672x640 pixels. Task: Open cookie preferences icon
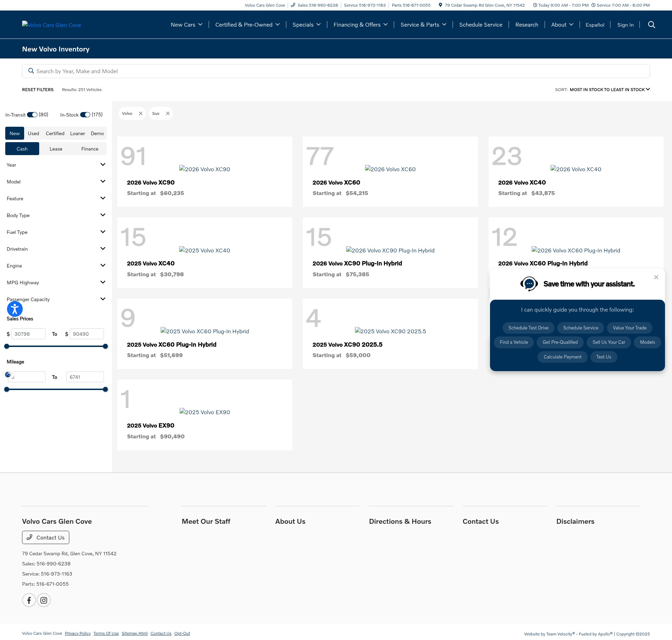(x=8, y=374)
